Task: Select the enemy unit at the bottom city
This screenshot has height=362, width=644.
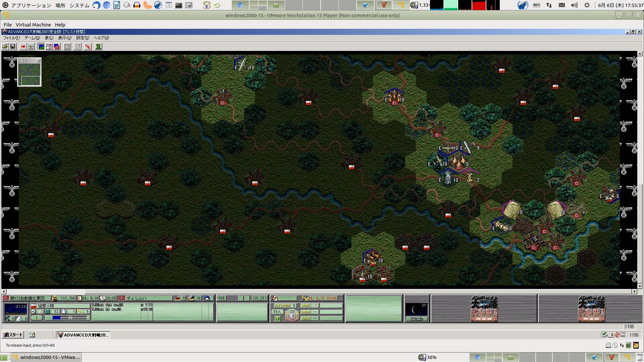Action: point(373,258)
